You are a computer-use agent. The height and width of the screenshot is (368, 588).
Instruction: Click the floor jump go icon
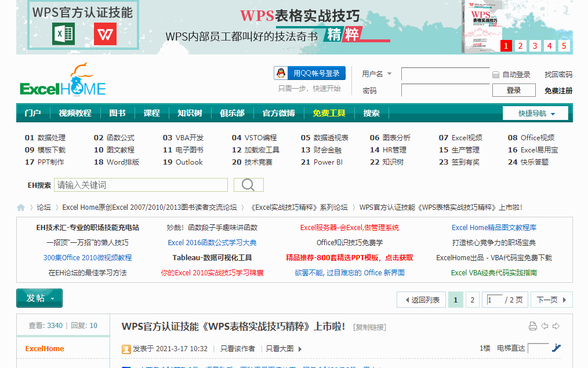[x=556, y=348]
